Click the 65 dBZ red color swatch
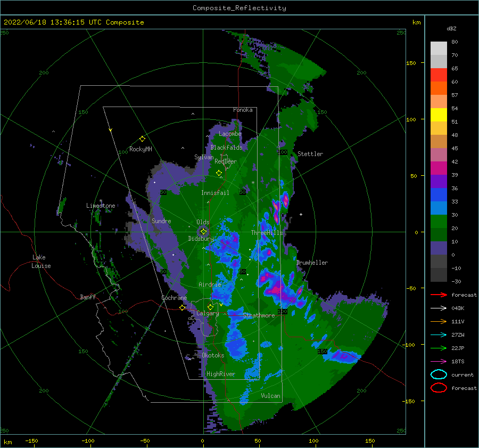The width and height of the screenshot is (479, 448). click(x=439, y=75)
